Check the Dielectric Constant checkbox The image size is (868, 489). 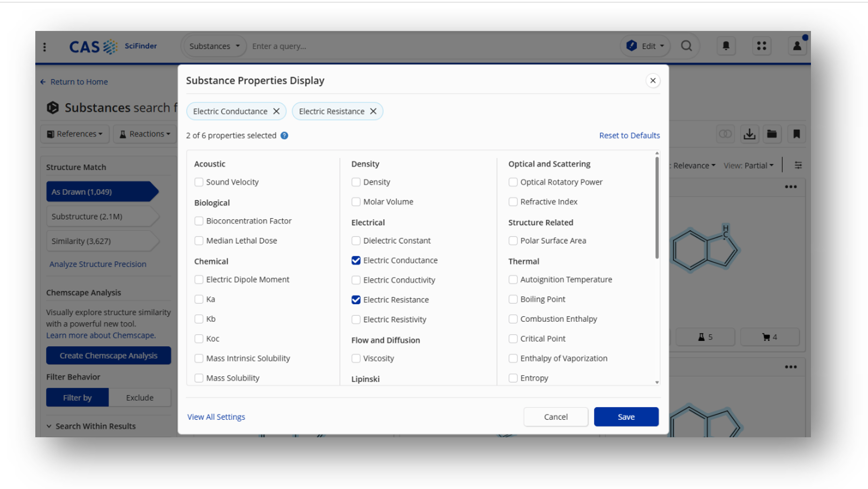point(356,240)
